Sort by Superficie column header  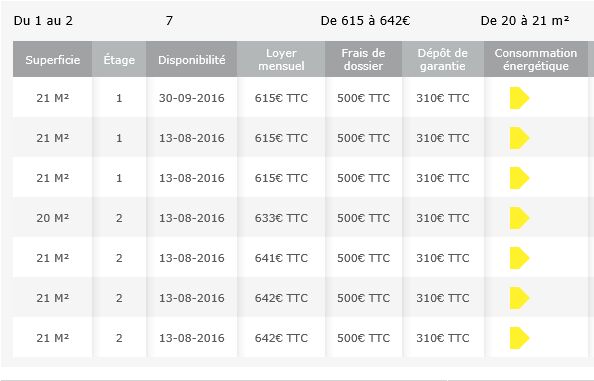(53, 59)
